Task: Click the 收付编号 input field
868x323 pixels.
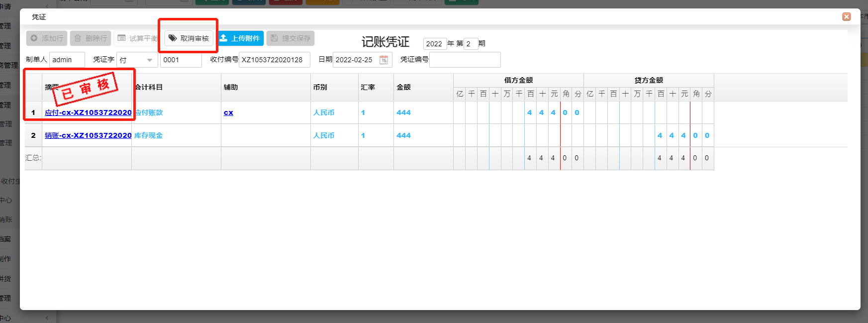Action: (274, 60)
